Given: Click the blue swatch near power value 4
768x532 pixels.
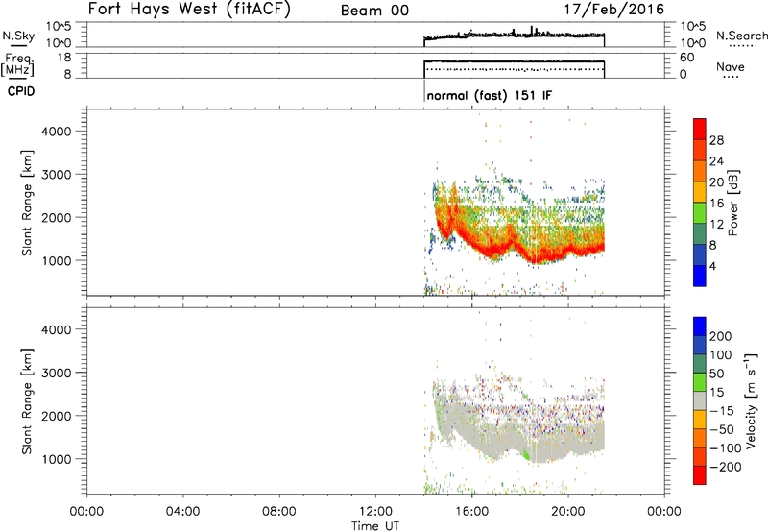Looking at the screenshot, I should (700, 276).
